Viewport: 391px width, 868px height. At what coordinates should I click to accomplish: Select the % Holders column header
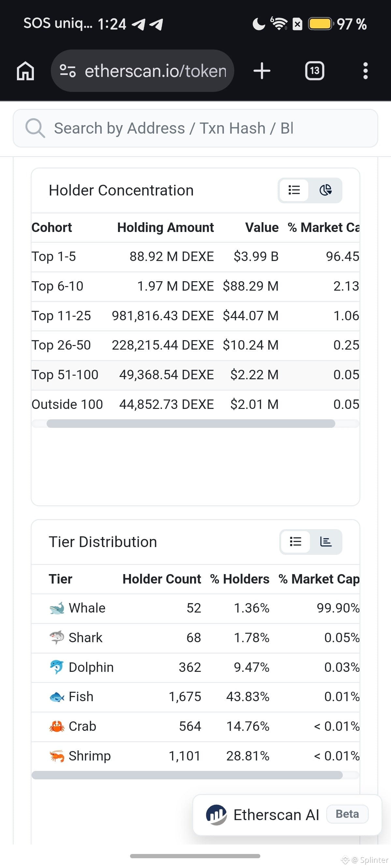(240, 579)
